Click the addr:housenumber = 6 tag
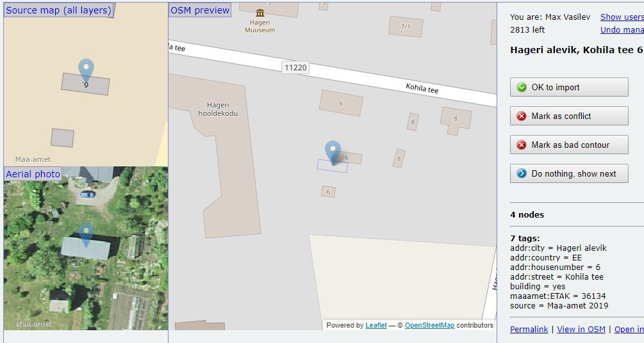Viewport: 644px width, 343px height. pyautogui.click(x=556, y=267)
